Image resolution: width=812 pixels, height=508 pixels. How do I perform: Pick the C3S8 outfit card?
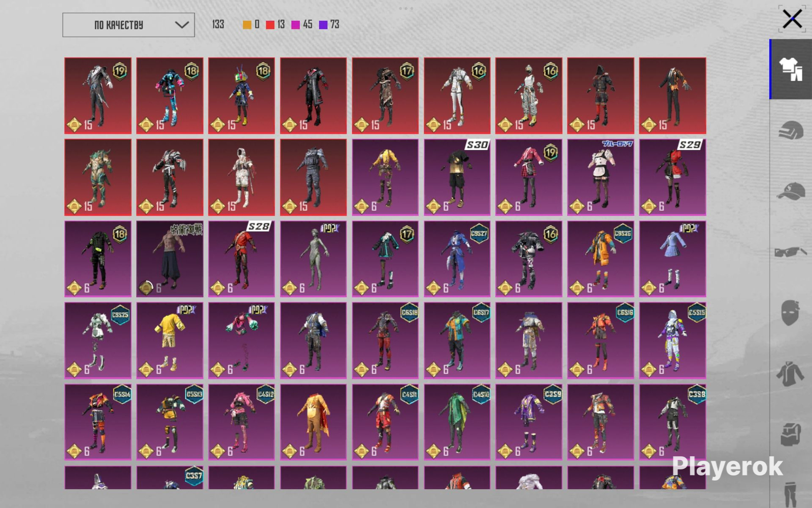pos(672,422)
